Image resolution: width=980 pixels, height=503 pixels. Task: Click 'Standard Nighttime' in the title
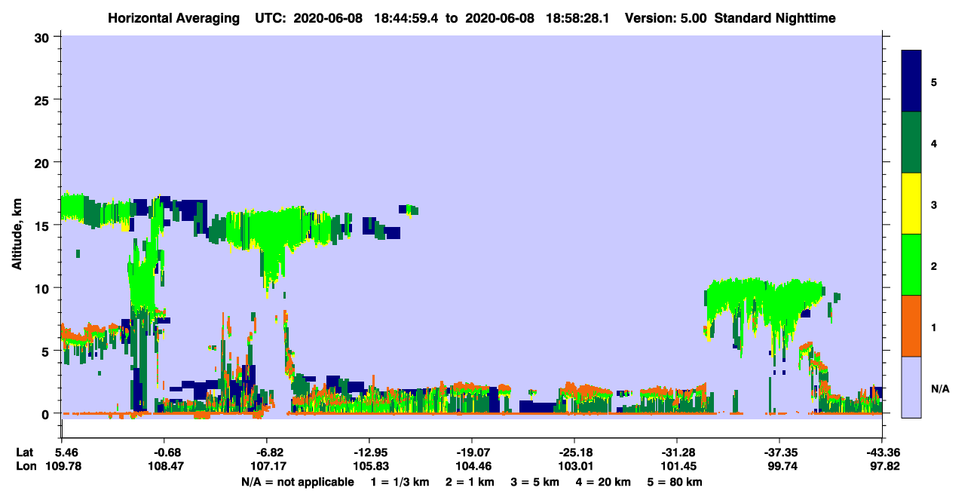[x=776, y=18]
